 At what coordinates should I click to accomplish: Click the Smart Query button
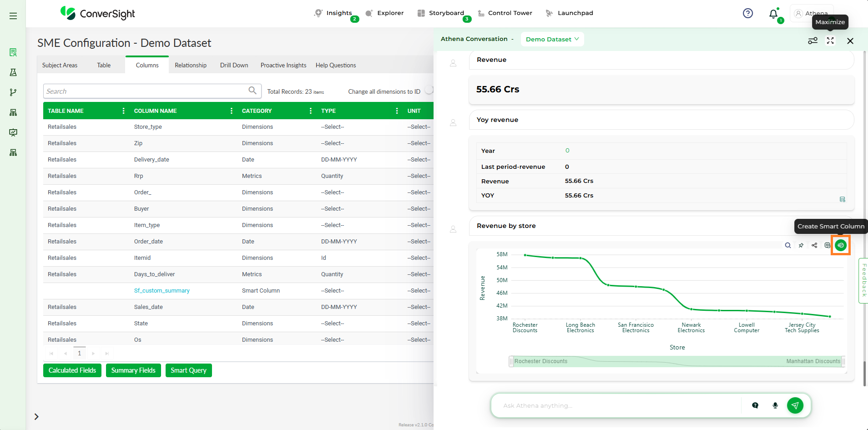[188, 370]
